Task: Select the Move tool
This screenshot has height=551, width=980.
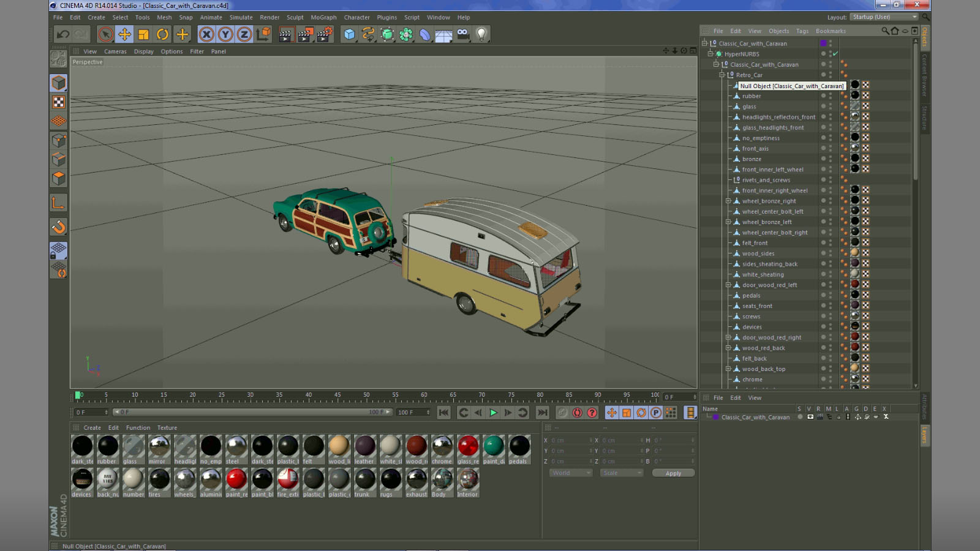Action: point(124,34)
